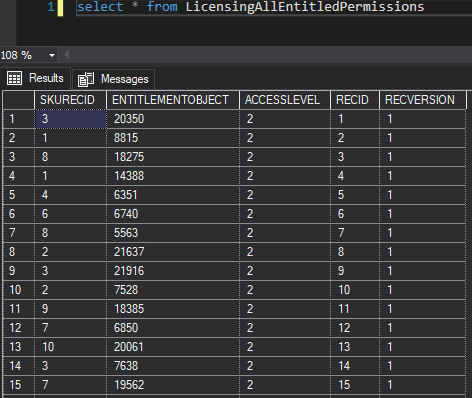Switch to the Results tab
This screenshot has height=398, width=472.
pos(35,78)
